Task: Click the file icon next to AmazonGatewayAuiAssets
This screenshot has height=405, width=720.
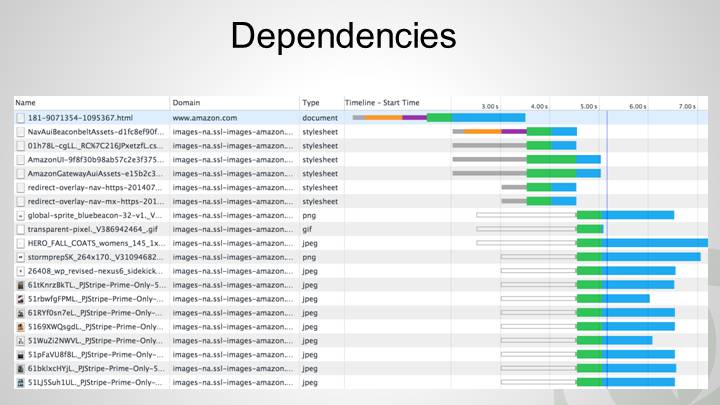Action: tap(20, 173)
